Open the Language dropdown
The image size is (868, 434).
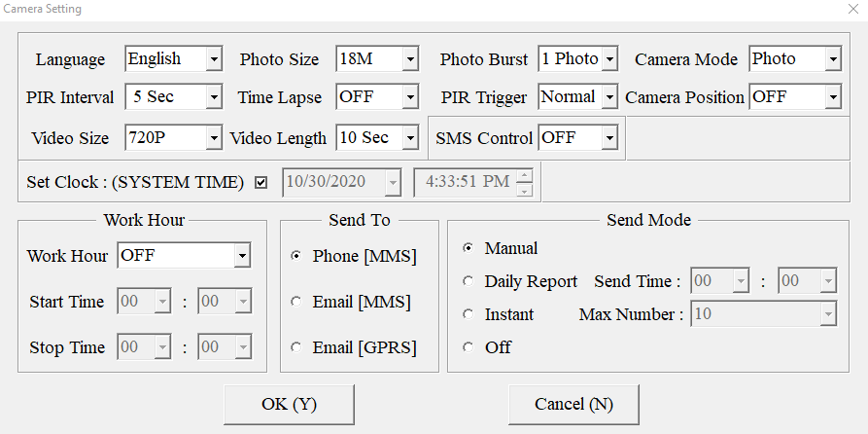pos(174,58)
